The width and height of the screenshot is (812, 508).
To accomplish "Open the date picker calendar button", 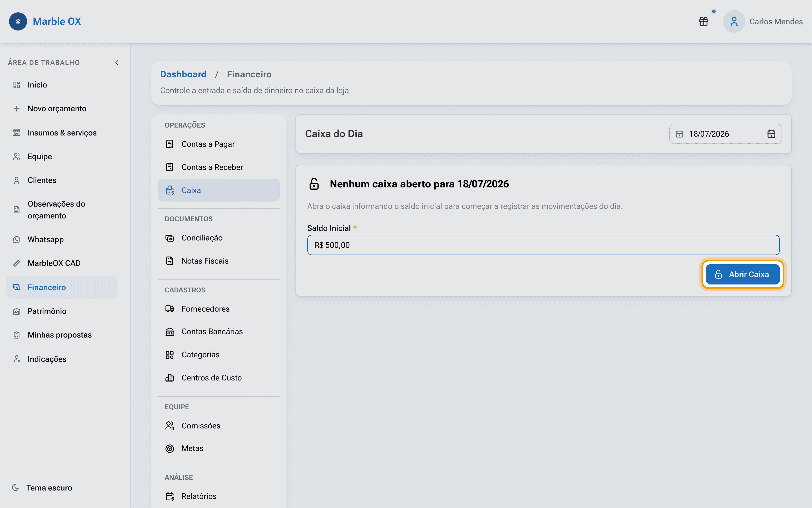I will point(771,134).
